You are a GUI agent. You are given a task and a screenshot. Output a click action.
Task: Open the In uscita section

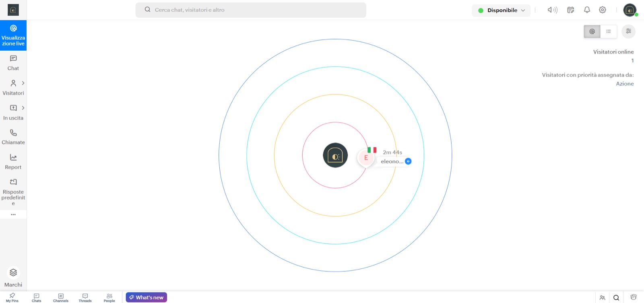(x=13, y=113)
